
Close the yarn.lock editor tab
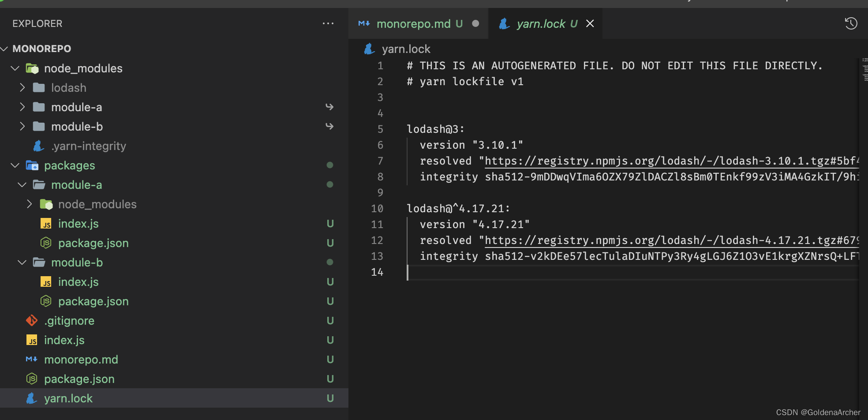click(590, 23)
